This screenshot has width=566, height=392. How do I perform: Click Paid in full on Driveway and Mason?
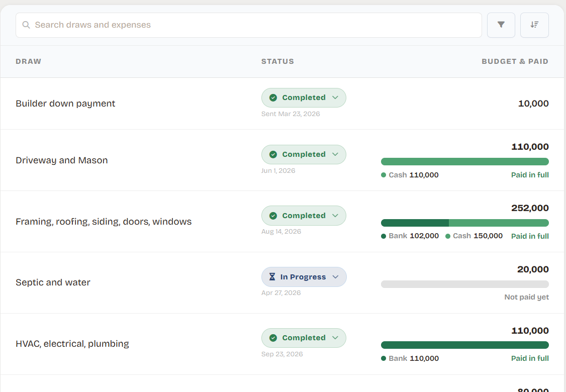click(530, 175)
